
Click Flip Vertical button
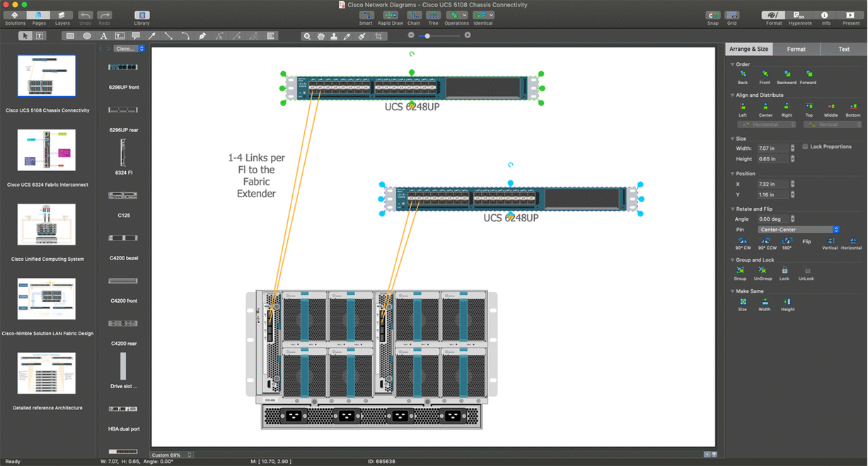tap(829, 241)
